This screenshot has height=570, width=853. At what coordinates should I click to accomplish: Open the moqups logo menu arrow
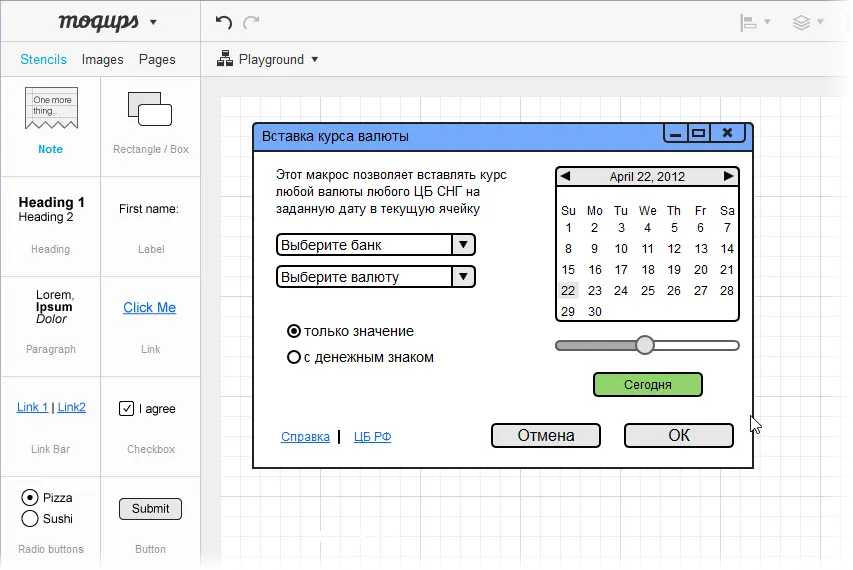pos(153,23)
